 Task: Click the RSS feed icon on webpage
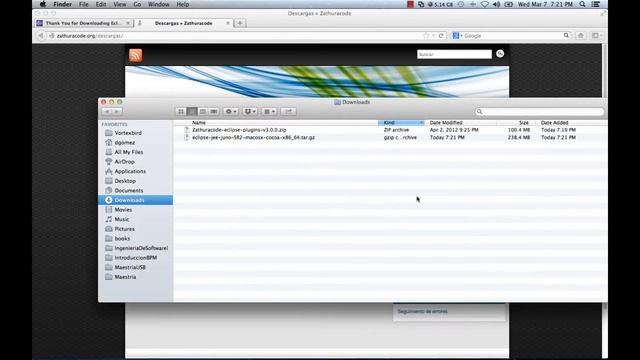tap(136, 55)
